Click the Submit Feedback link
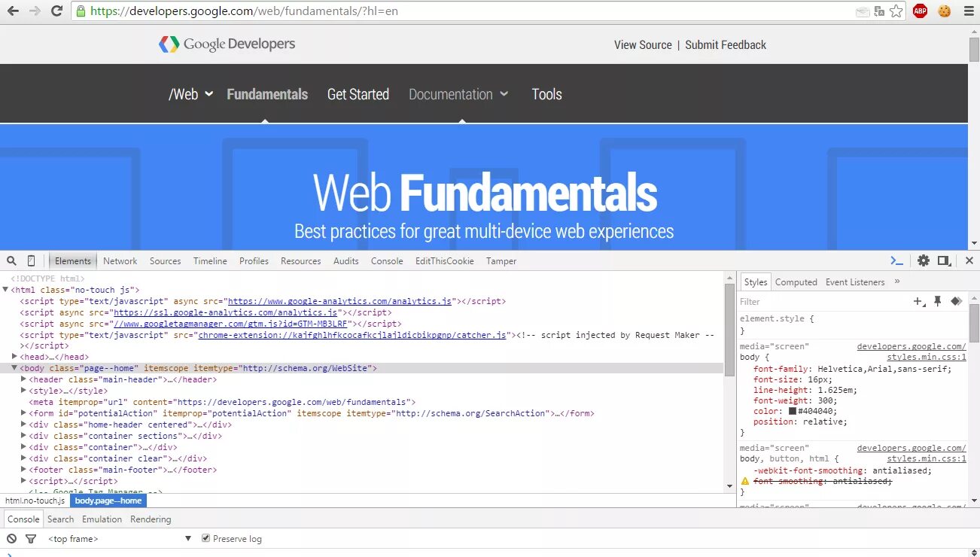This screenshot has height=557, width=980. 726,45
